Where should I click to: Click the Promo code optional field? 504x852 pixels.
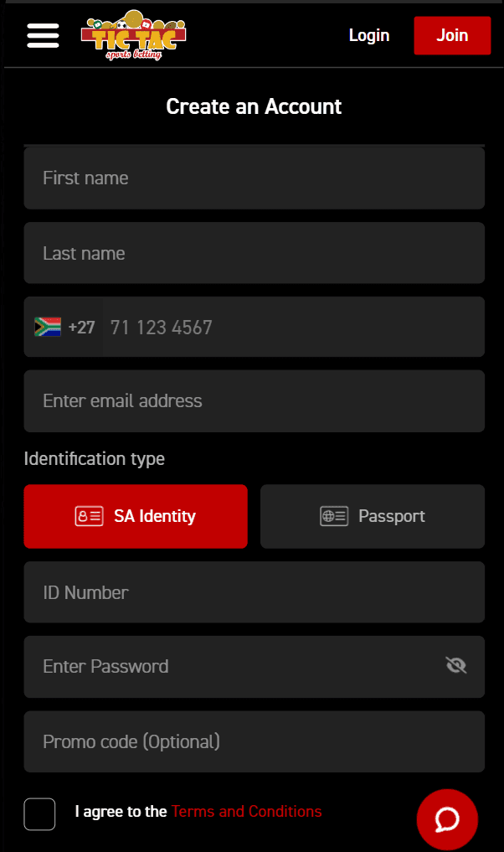point(254,741)
